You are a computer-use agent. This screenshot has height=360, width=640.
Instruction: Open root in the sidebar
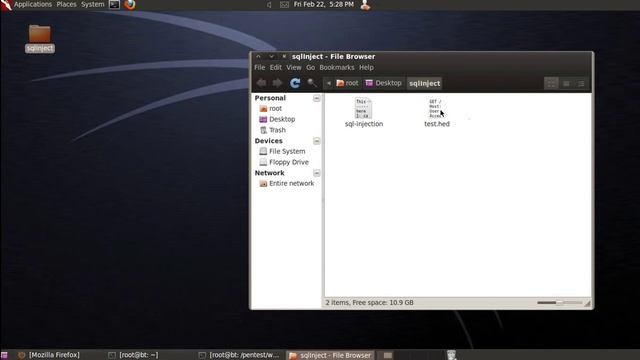click(271, 109)
